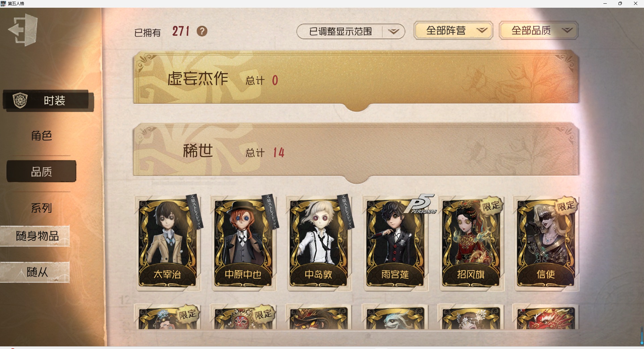Switch to the 角色 tab
Viewport: 644px width, 349px height.
(x=41, y=136)
